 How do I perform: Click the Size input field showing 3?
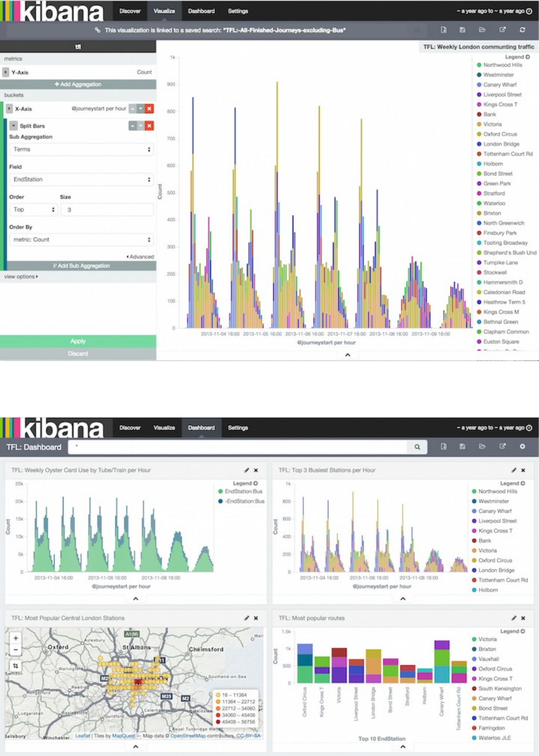pos(107,210)
